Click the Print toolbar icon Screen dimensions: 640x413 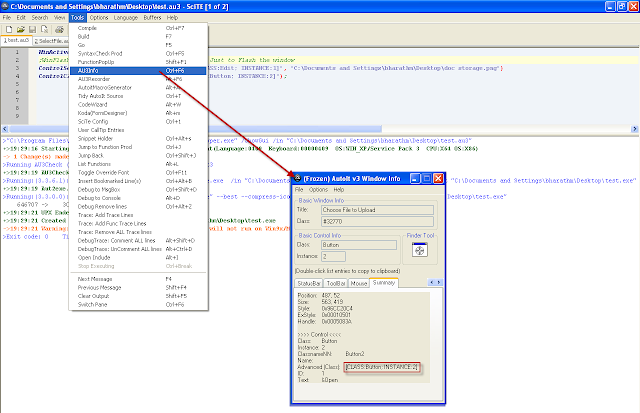60,29
